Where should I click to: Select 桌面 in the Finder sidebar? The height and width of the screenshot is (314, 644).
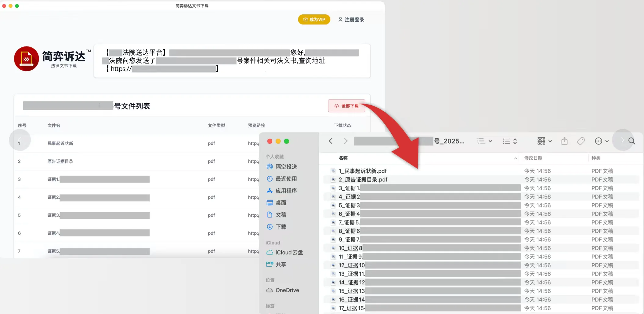(281, 203)
